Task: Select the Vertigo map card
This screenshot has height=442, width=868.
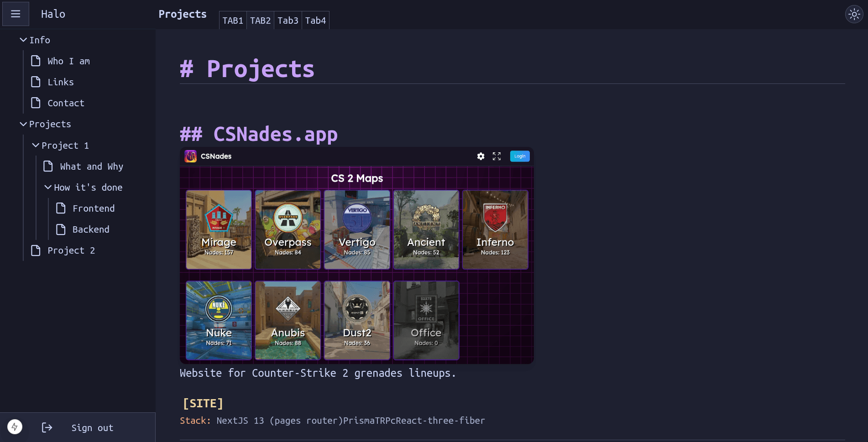Action: pos(357,229)
